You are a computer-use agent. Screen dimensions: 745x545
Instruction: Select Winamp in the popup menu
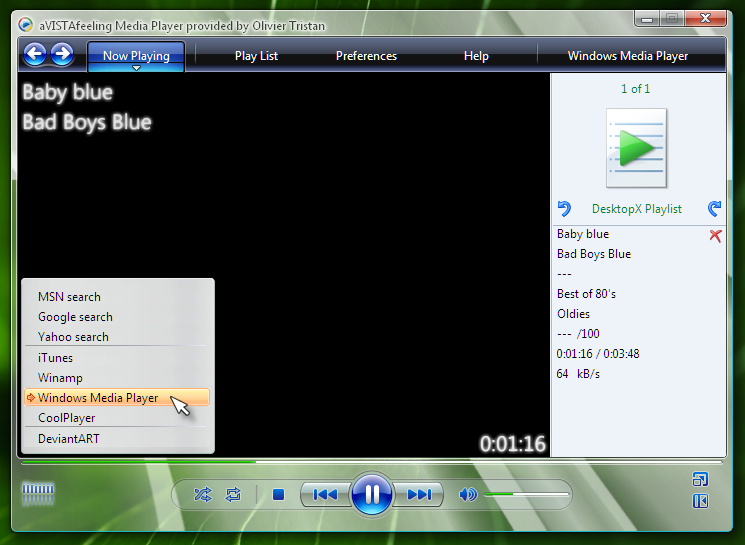pyautogui.click(x=117, y=378)
